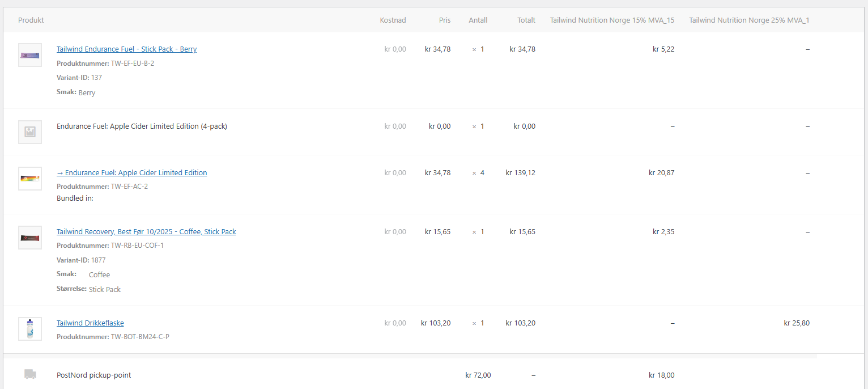The image size is (868, 389).
Task: Click the Apple Cider Limited Edition thumbnail
Action: [30, 179]
